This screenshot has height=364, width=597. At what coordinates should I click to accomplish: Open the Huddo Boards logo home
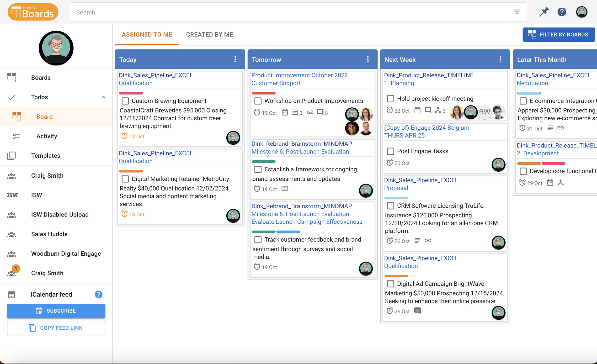33,12
